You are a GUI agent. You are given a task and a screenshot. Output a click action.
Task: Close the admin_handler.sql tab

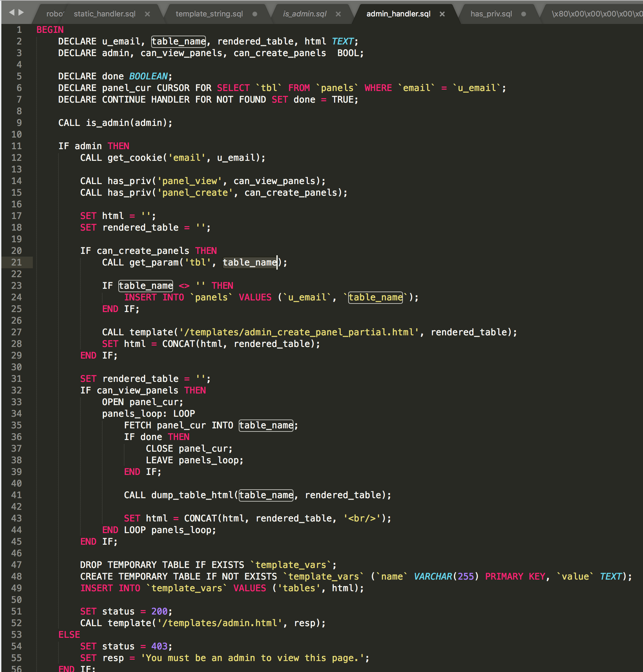click(442, 14)
